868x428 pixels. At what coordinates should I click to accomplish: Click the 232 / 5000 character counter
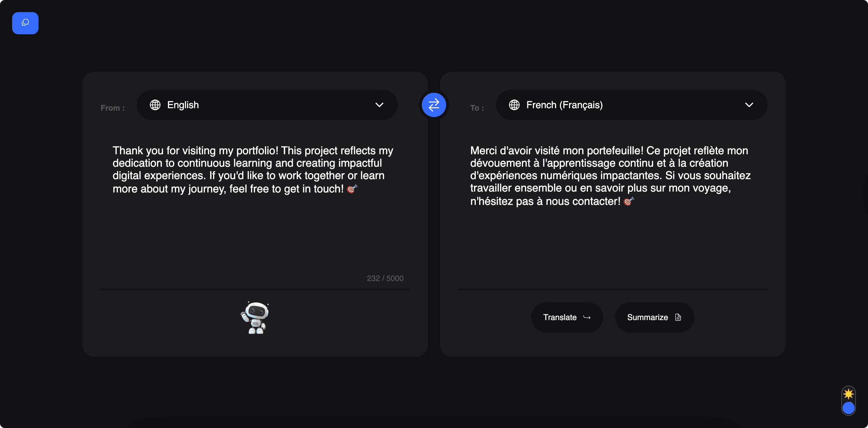[x=385, y=278]
